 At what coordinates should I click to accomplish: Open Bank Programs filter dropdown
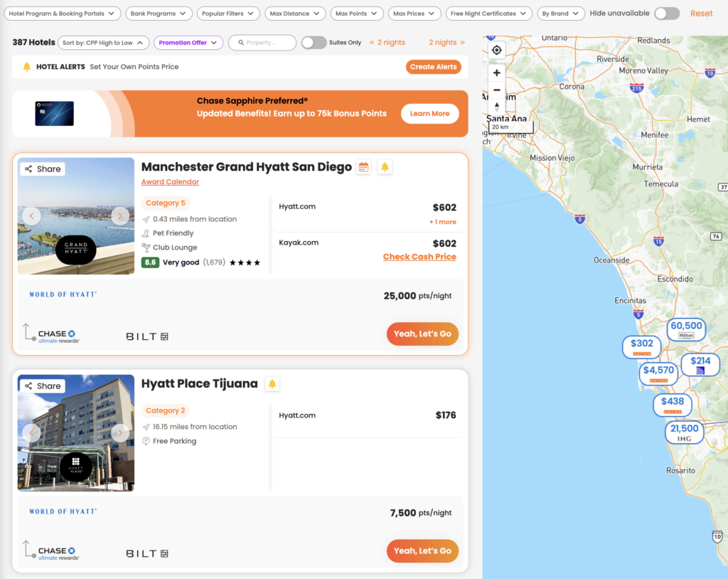pos(159,14)
